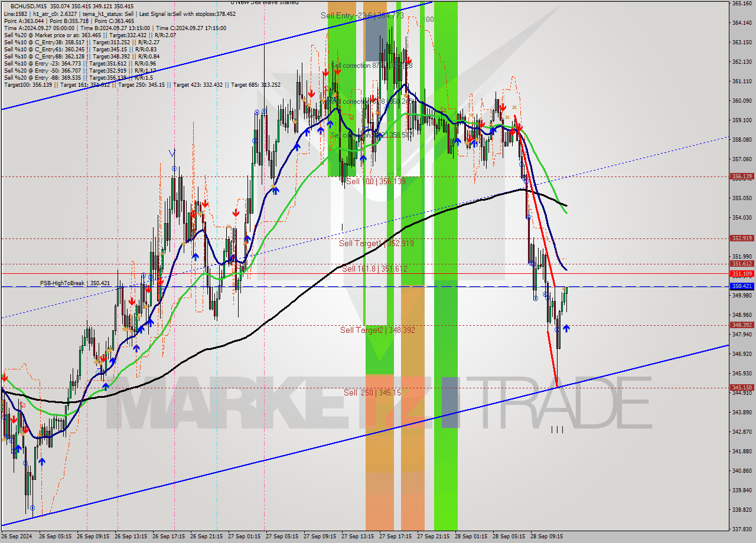Click the '28 Sep 05:15' time label
Screen dimensions: 756x543
(x=509, y=537)
